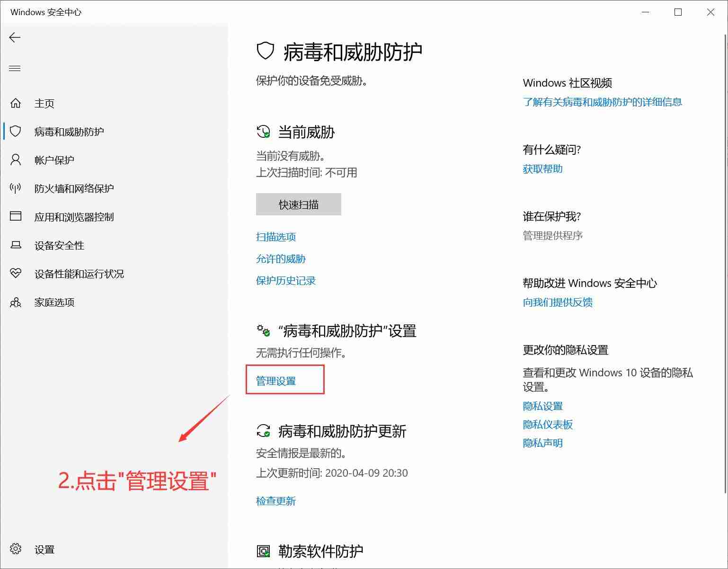728x569 pixels.
Task: Expand navigation with the hamburger menu
Action: [x=15, y=68]
